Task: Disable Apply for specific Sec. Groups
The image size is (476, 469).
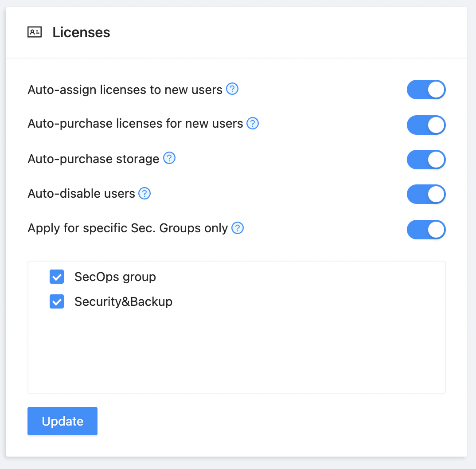Action: [426, 230]
